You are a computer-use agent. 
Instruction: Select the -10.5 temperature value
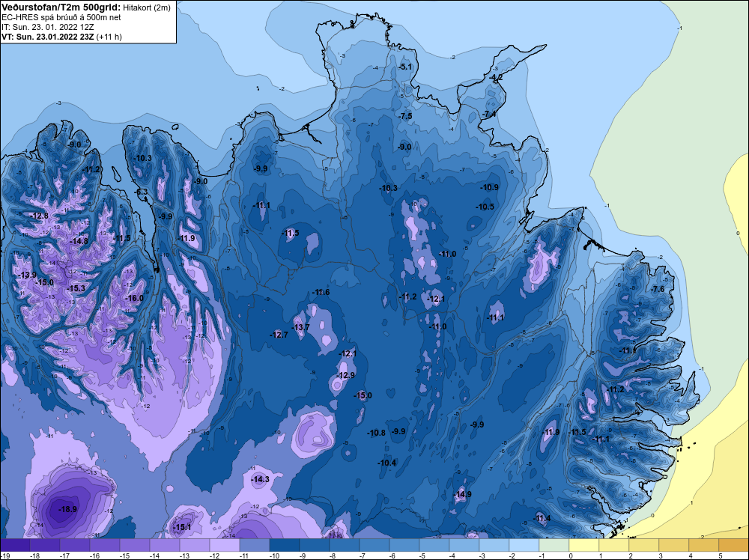tap(485, 207)
